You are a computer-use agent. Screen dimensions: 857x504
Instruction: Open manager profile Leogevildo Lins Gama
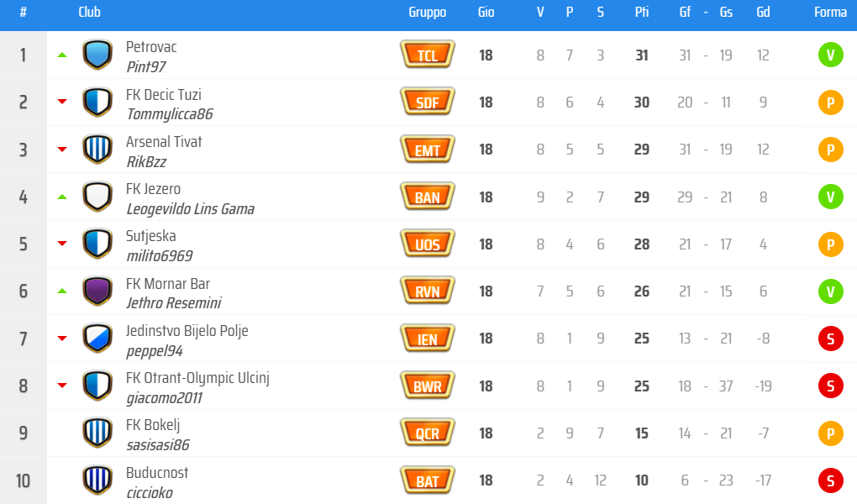tap(190, 209)
